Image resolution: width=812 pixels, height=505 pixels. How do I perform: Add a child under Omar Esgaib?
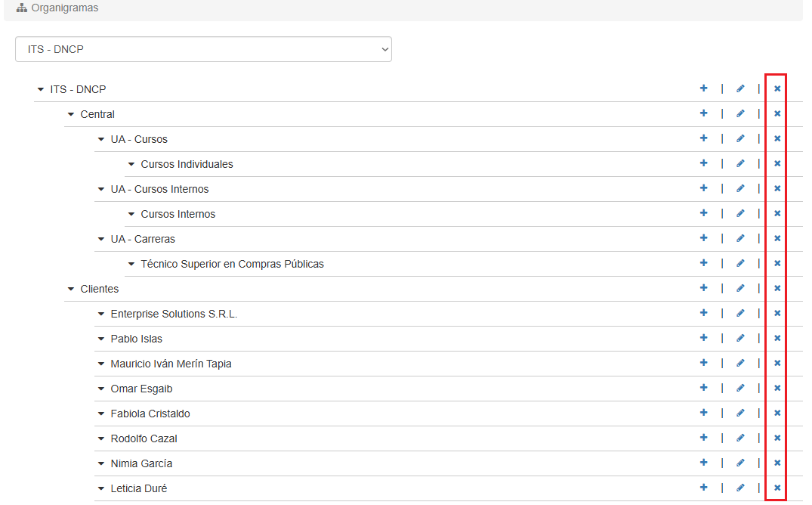pyautogui.click(x=703, y=388)
